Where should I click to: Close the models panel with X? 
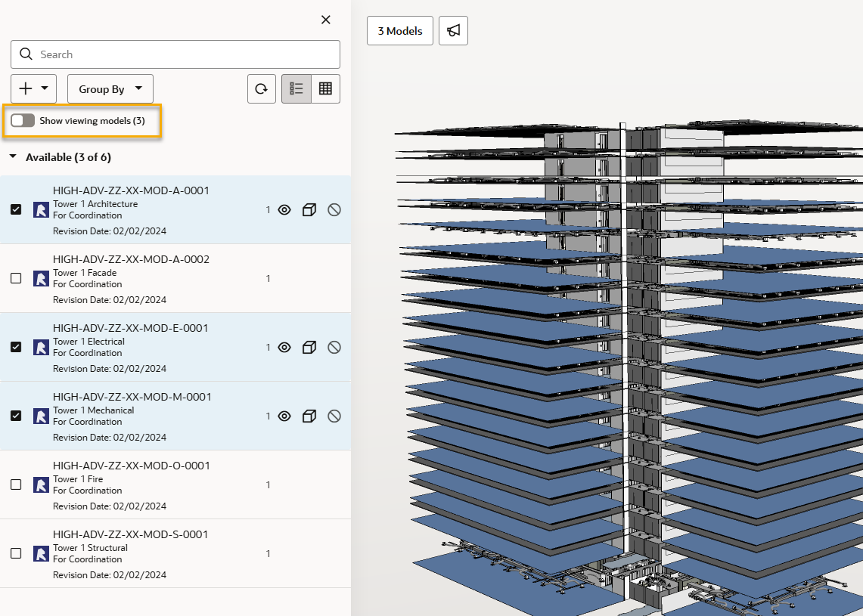click(x=326, y=20)
